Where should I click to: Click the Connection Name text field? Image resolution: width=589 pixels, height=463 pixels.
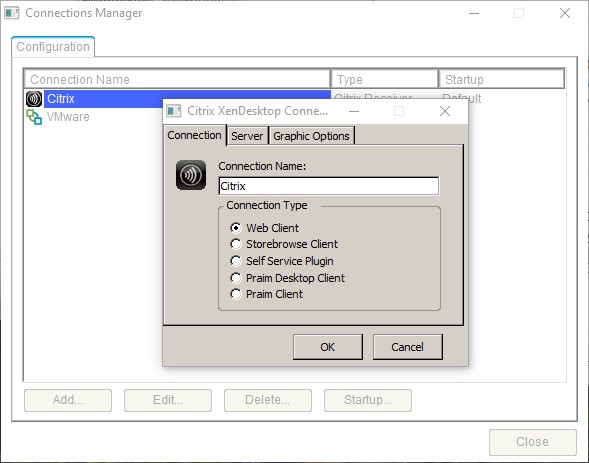[329, 186]
